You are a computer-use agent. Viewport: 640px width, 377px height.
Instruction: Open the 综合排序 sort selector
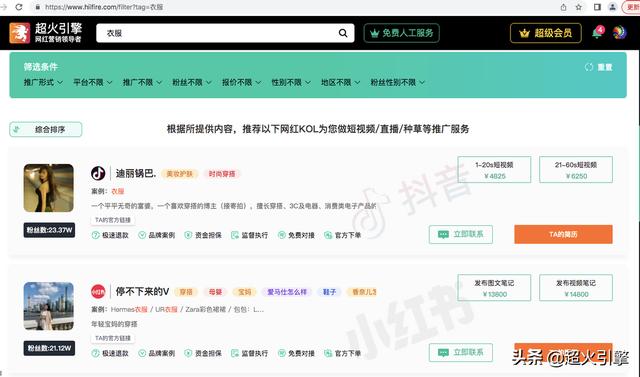point(46,130)
